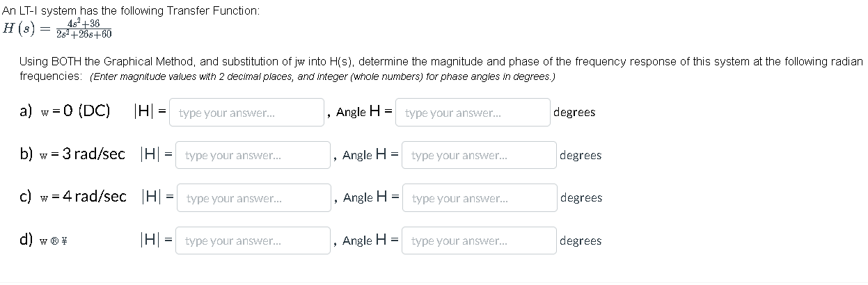Viewport: 868px width, 285px height.
Task: Select the Angle H answer box in part d
Action: click(x=480, y=241)
